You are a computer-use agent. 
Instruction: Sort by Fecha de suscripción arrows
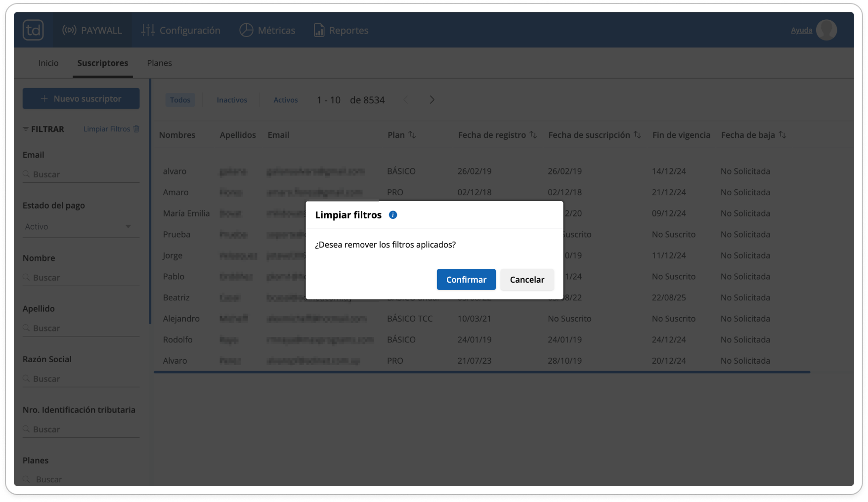637,135
